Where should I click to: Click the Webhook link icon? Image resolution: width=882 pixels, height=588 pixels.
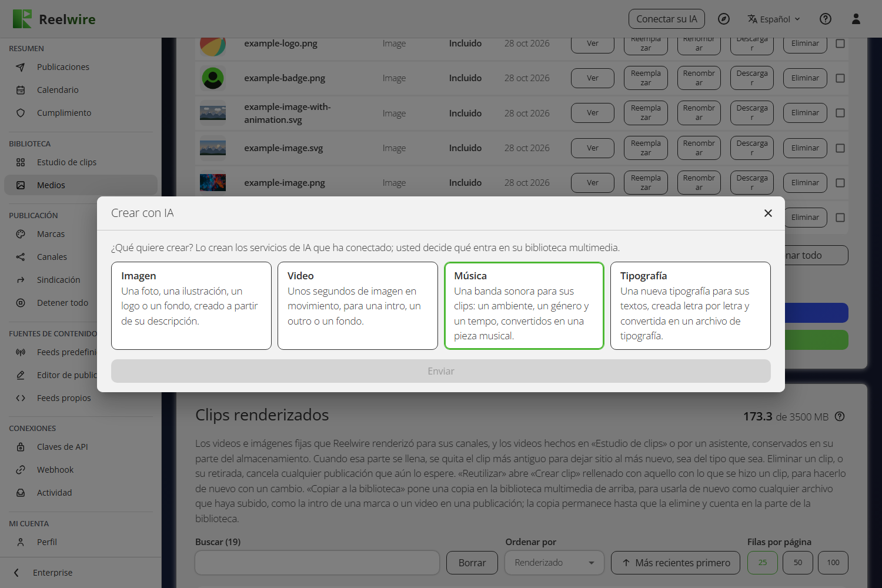click(x=21, y=470)
